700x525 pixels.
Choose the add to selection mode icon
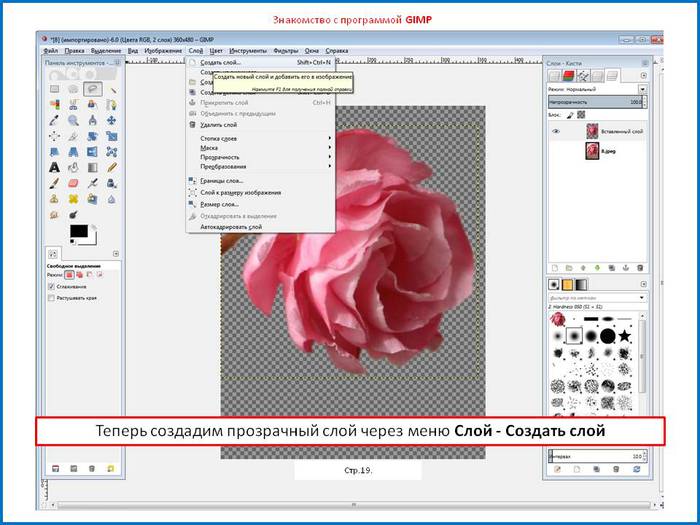coord(79,275)
